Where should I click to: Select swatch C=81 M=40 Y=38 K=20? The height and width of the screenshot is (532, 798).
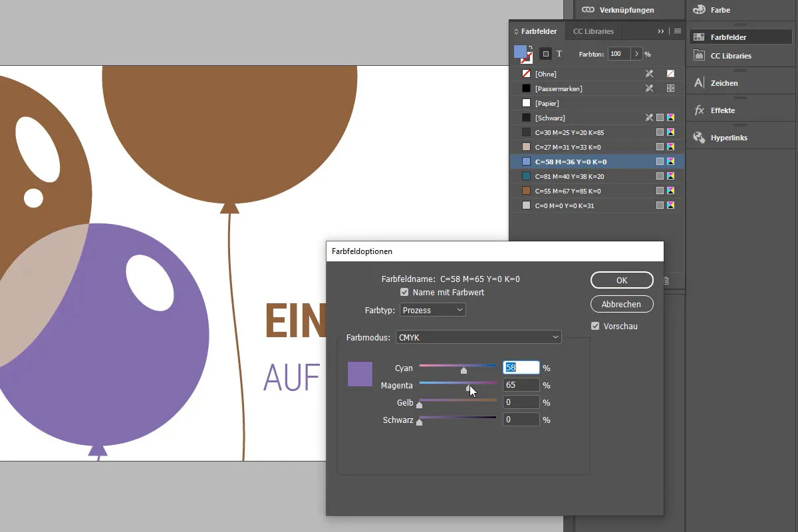click(597, 176)
